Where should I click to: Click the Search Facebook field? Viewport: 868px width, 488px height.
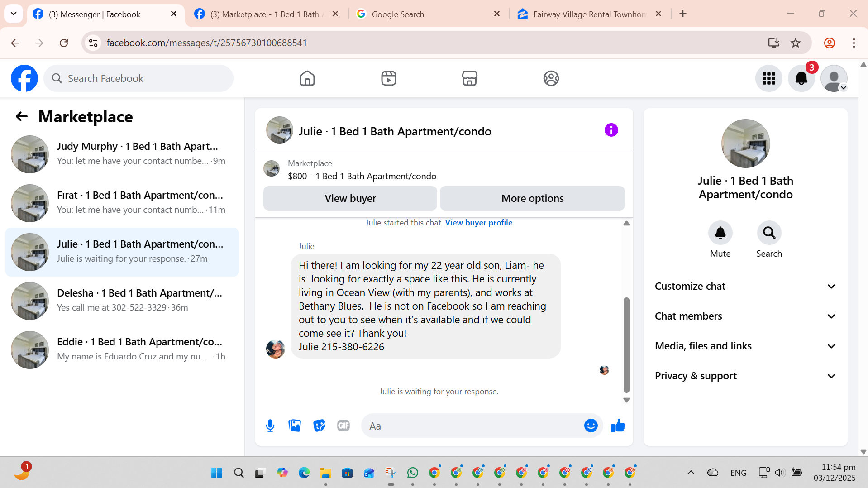[x=138, y=78]
